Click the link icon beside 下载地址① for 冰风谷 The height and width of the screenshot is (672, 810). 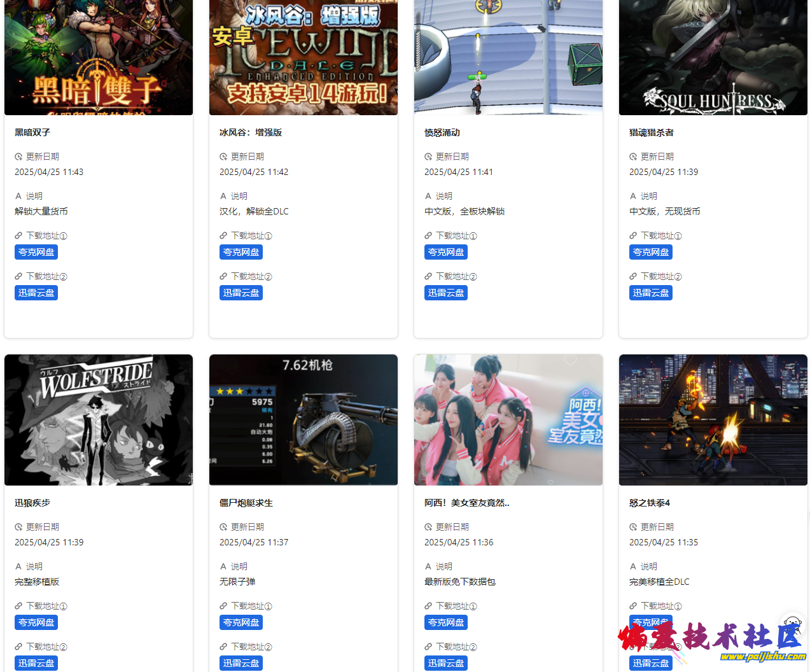(x=223, y=235)
